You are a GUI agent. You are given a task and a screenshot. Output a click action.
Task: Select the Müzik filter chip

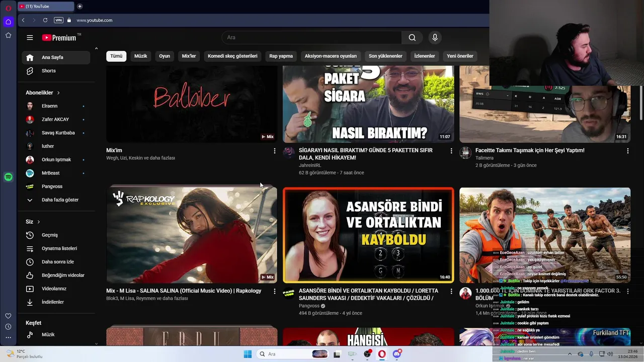(141, 56)
